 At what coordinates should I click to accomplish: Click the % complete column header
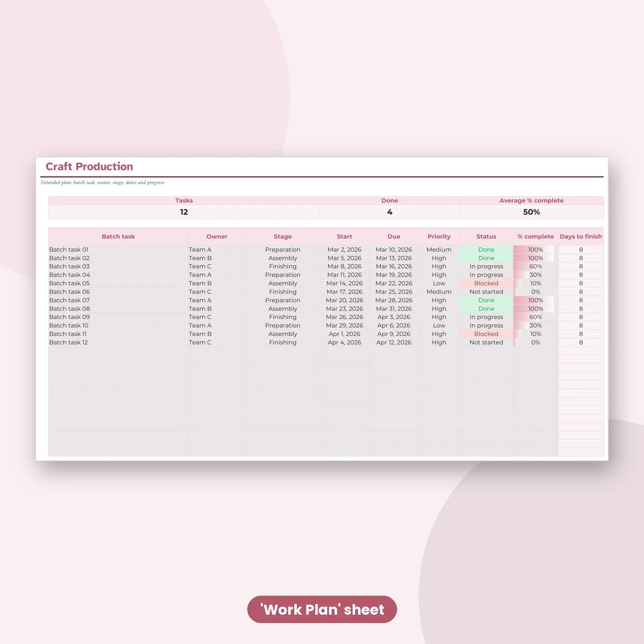[x=536, y=236]
